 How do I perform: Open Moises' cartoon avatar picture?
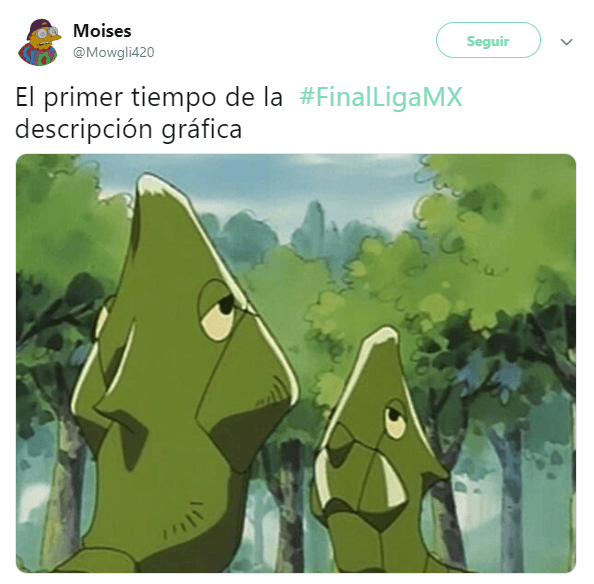pos(39,42)
